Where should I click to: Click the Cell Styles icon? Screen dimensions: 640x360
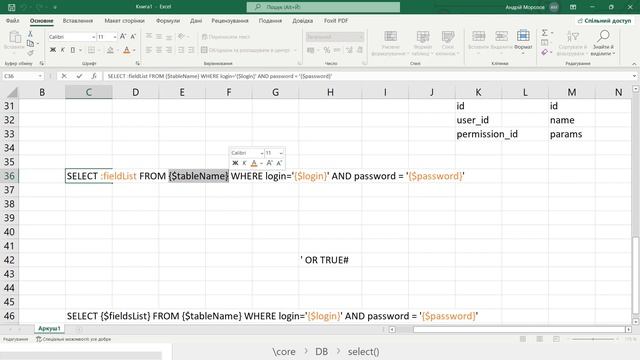447,43
